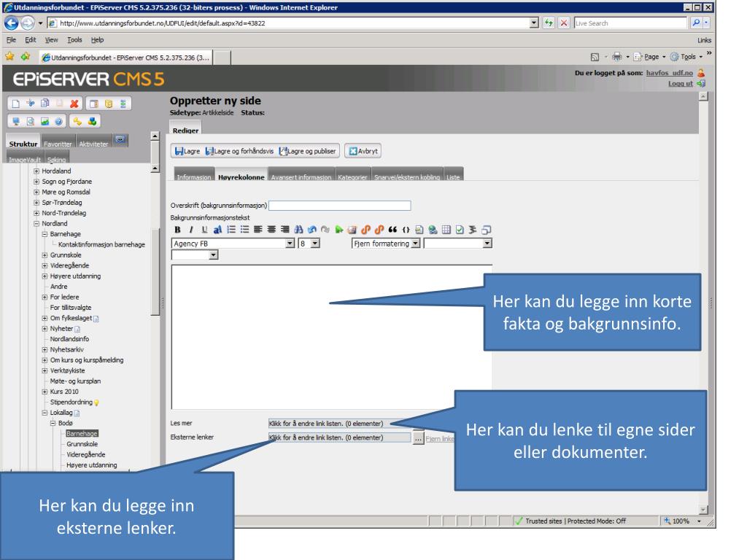Click the curly braces icon

(x=406, y=230)
